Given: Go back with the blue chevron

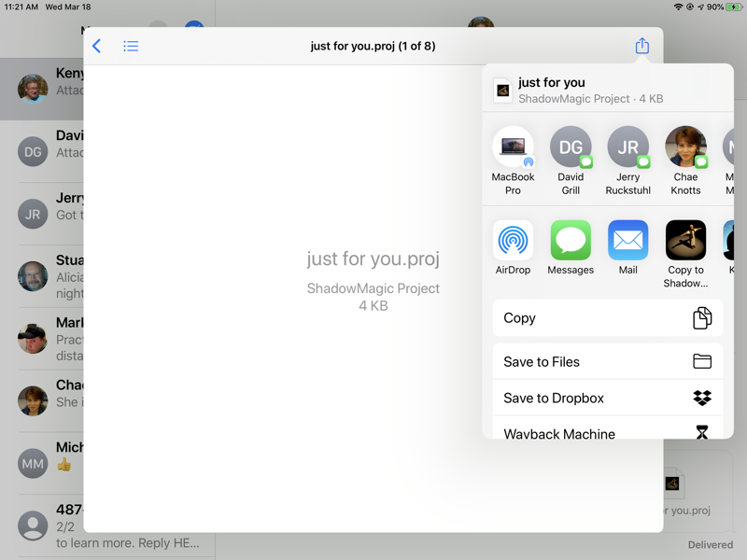Looking at the screenshot, I should click(x=97, y=46).
